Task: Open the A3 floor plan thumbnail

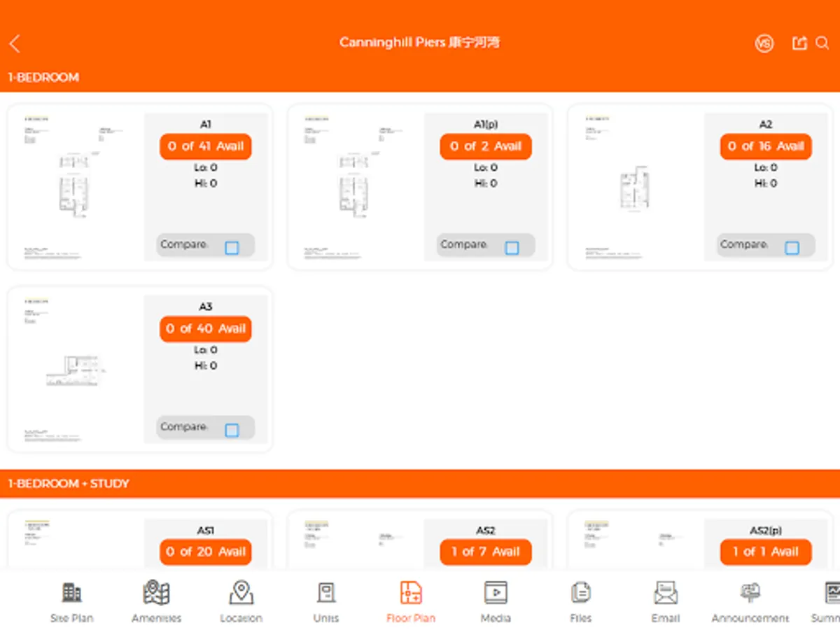Action: 74,370
